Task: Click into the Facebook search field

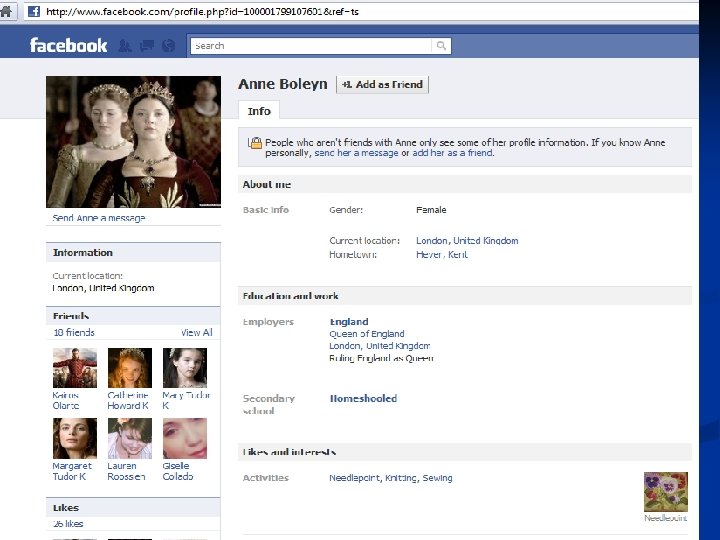Action: [x=311, y=45]
